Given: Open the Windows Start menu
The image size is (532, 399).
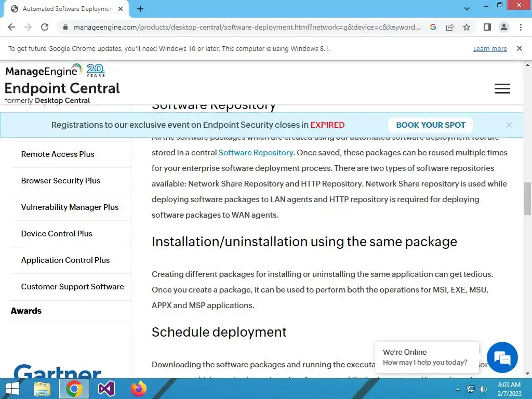Looking at the screenshot, I should click(12, 389).
